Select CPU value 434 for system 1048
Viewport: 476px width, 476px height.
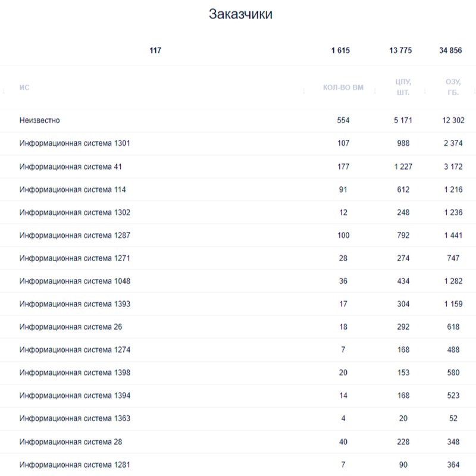(x=403, y=281)
